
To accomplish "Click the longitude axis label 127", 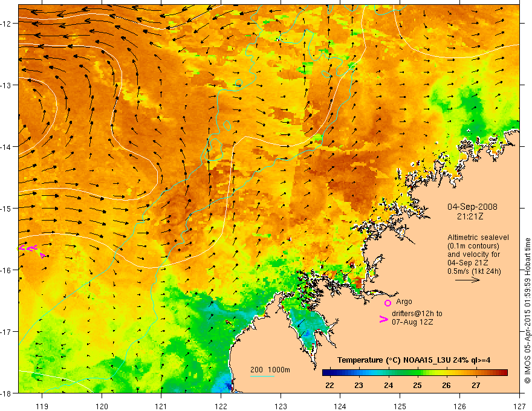I will 519,406.
